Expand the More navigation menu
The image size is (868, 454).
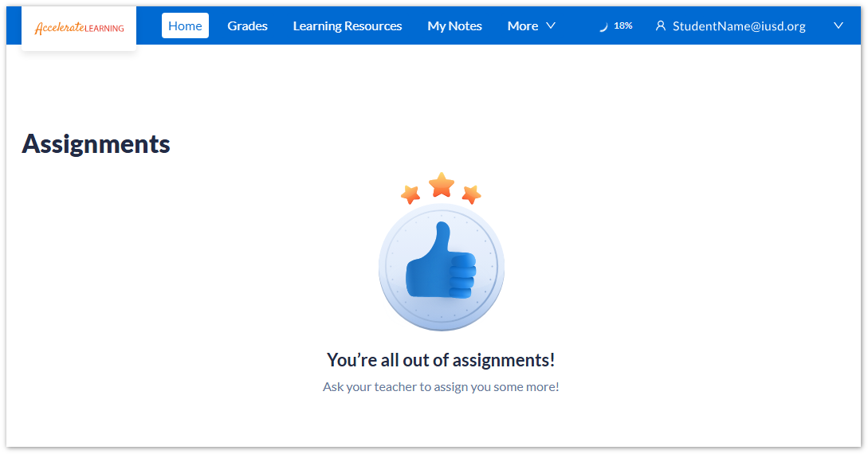[523, 26]
